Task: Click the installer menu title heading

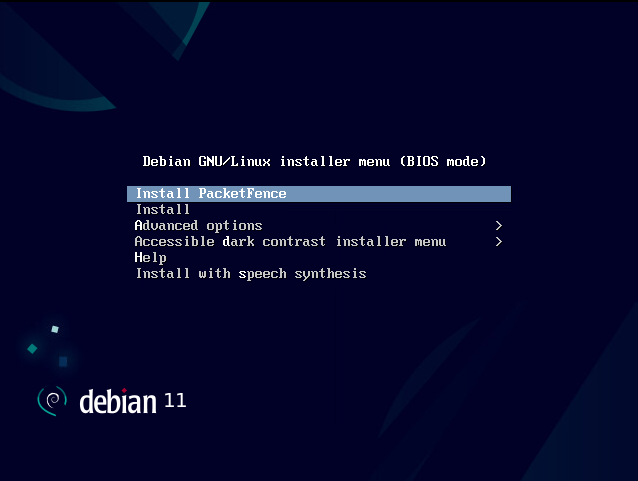Action: (314, 162)
